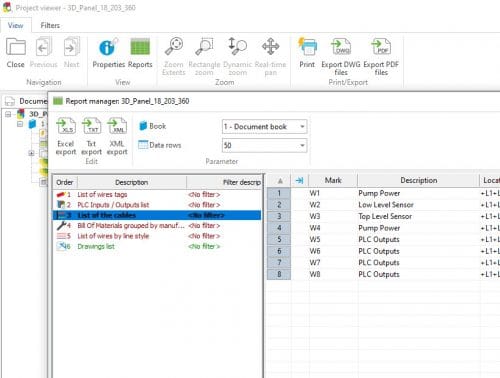This screenshot has width=500, height=378.
Task: Click the Mark column header
Action: tap(333, 180)
